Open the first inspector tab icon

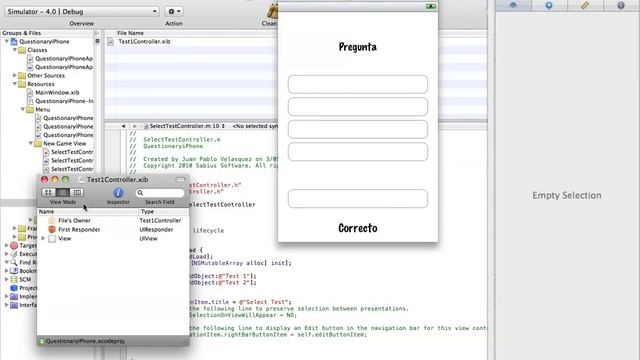pos(513,5)
